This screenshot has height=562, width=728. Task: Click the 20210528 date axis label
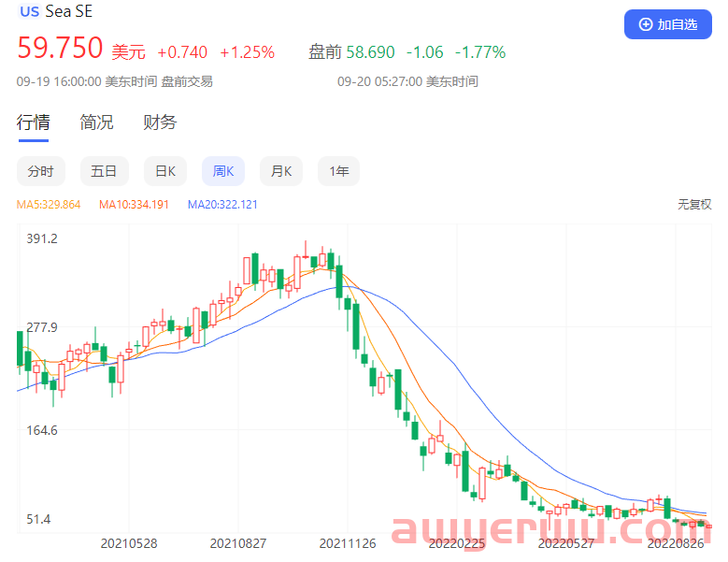129,543
